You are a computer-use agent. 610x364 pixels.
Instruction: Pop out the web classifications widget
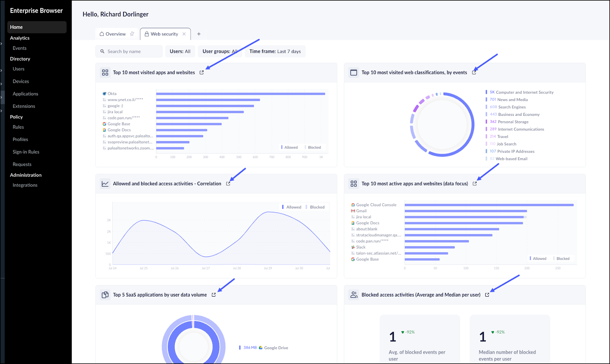click(x=474, y=72)
